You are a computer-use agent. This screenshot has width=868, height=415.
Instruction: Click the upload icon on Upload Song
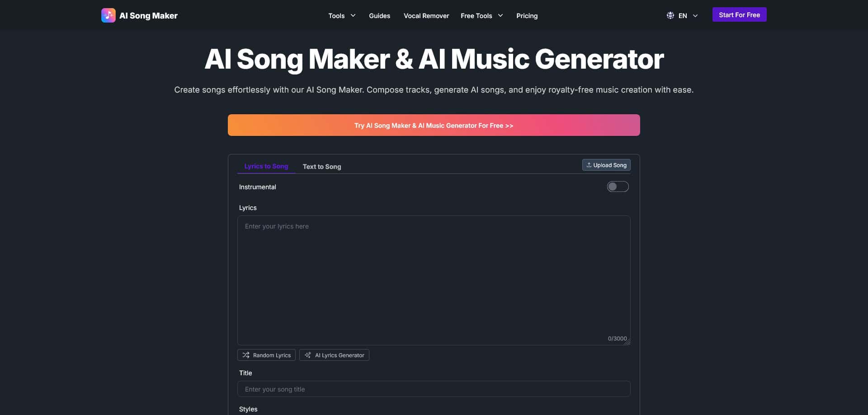click(589, 164)
